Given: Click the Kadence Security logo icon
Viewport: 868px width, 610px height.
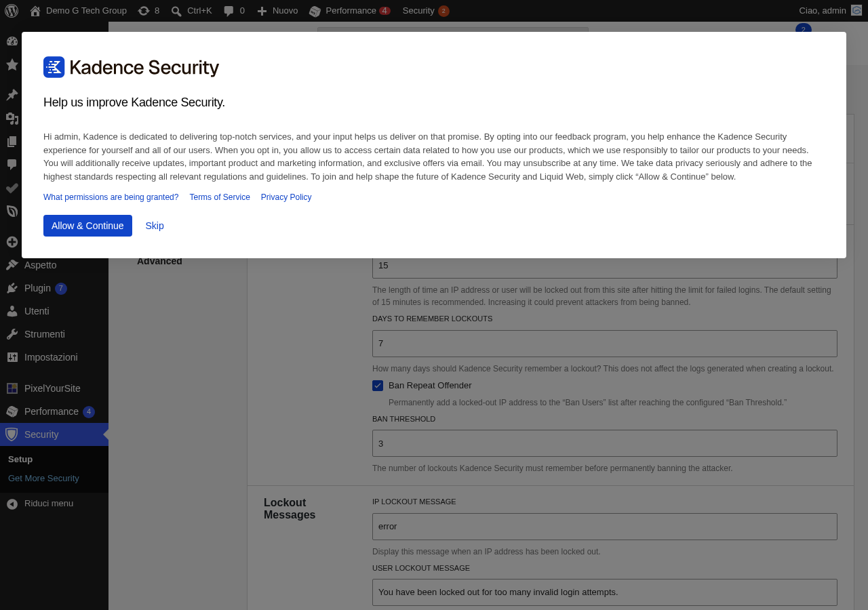Looking at the screenshot, I should [54, 67].
